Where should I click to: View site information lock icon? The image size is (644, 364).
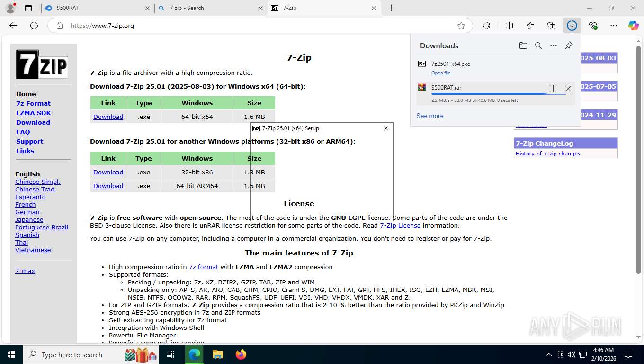tap(59, 26)
